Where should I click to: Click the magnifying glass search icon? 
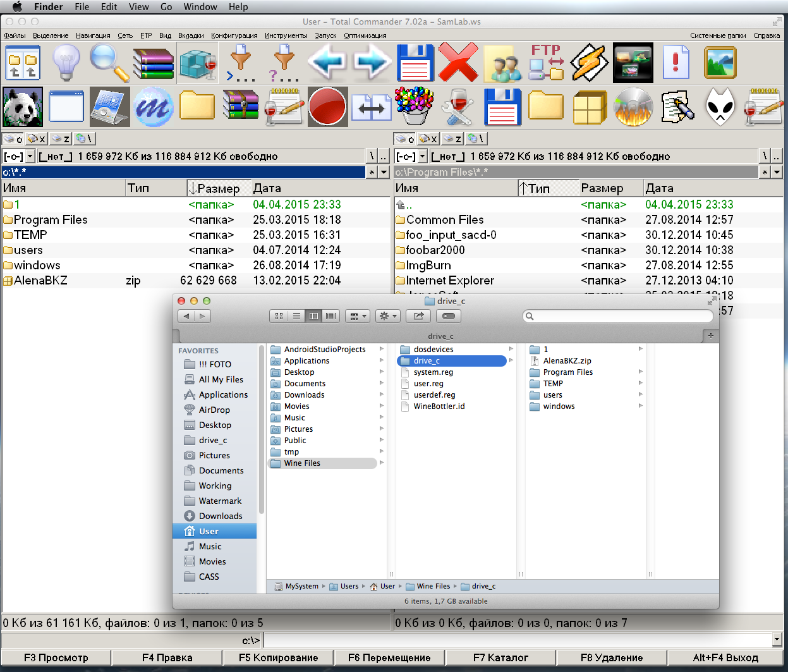(109, 63)
